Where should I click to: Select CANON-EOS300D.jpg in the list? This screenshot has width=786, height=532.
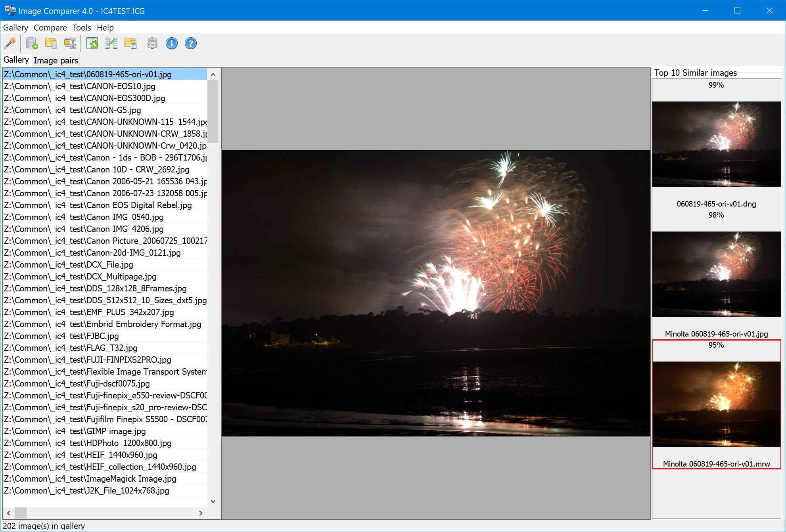pos(105,98)
